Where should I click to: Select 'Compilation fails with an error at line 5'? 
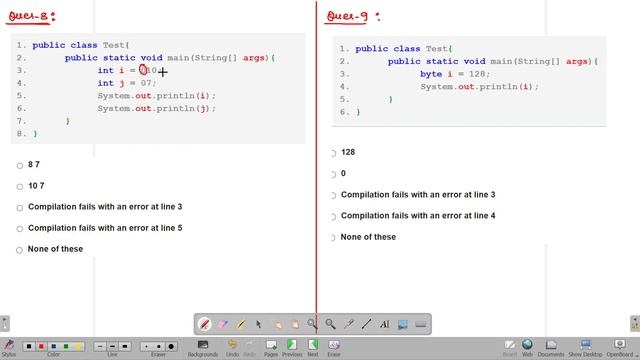(x=19, y=229)
